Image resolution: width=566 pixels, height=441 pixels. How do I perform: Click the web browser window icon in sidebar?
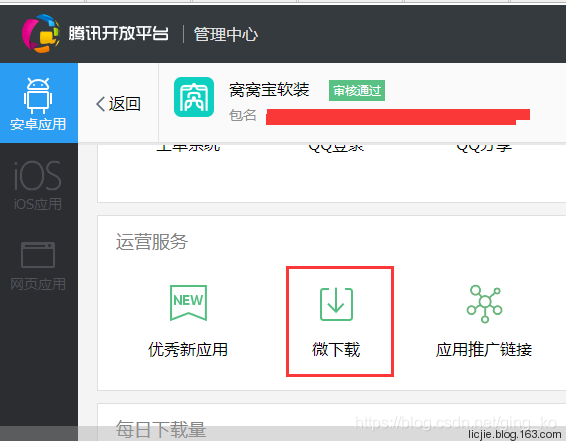[x=38, y=255]
